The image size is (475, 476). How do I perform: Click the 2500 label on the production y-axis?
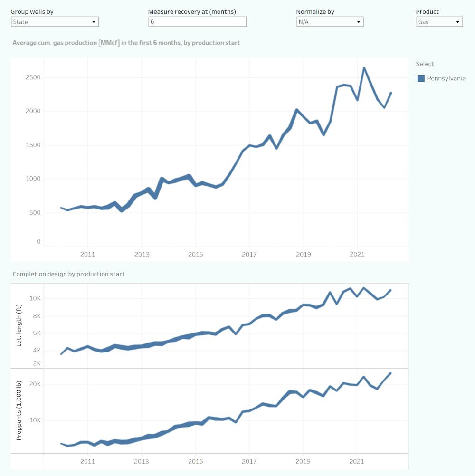pos(32,77)
